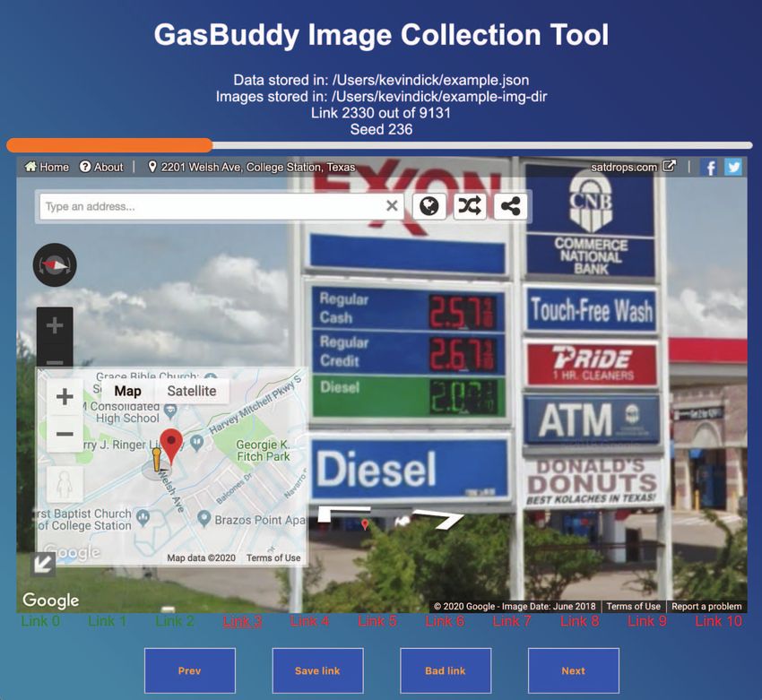This screenshot has height=700, width=762.
Task: Clear the address field with X icon
Action: point(392,206)
